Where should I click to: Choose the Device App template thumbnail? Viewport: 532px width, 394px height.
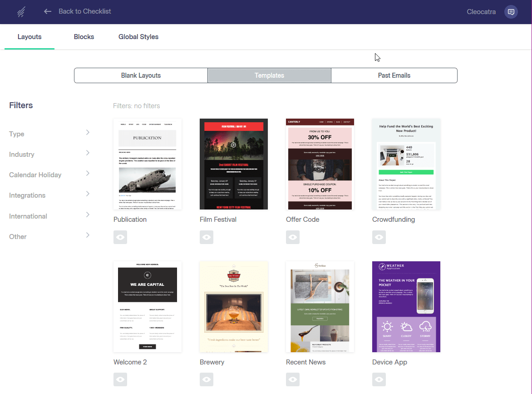point(406,307)
